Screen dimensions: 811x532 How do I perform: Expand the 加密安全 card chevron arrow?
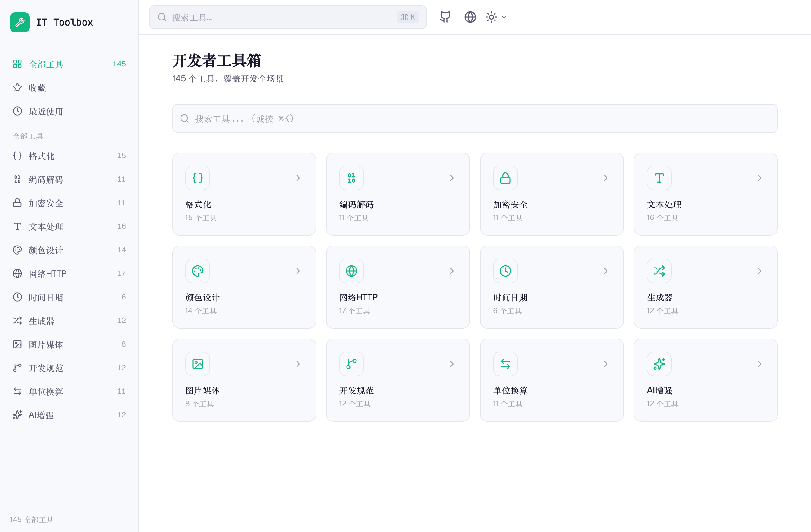pos(606,178)
